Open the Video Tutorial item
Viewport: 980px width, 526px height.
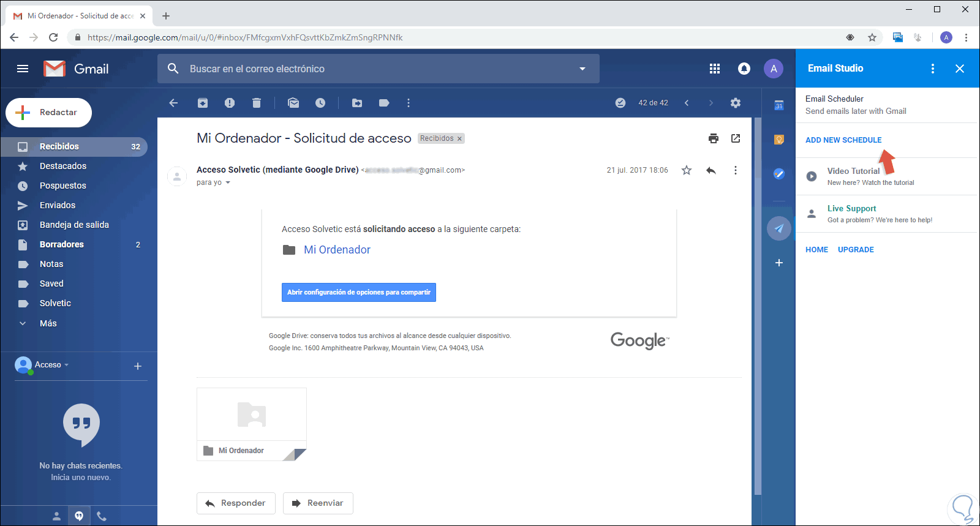tap(888, 176)
